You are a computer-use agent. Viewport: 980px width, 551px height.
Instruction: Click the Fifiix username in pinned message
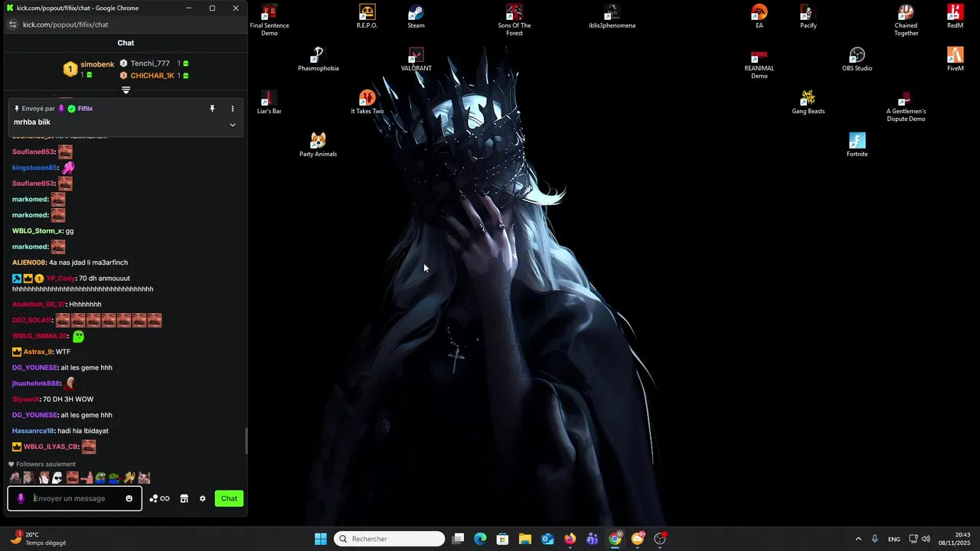coord(85,109)
